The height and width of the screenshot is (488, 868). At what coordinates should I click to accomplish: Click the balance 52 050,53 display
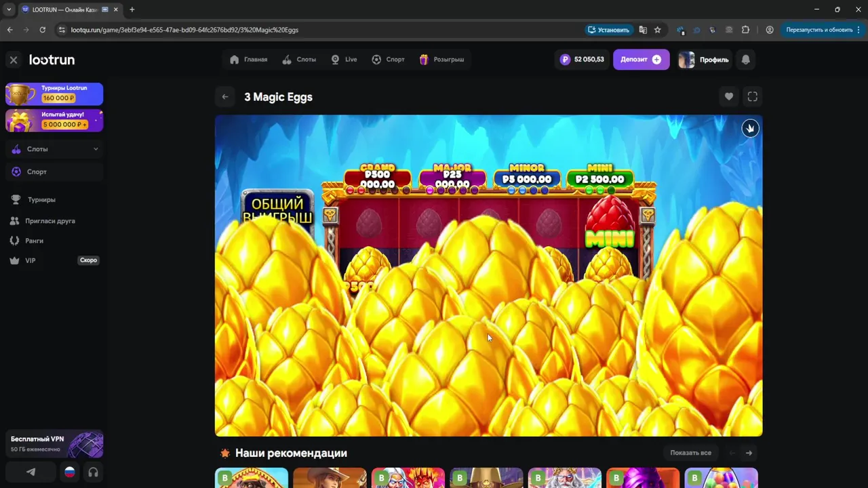click(x=582, y=60)
